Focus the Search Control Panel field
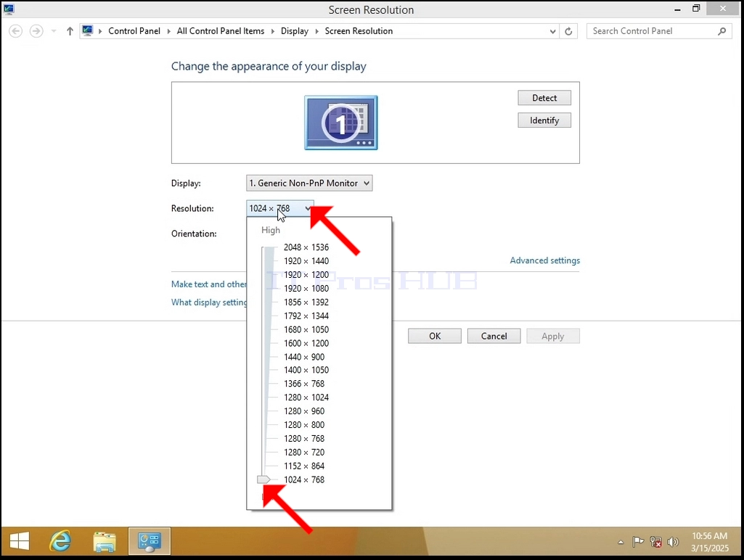The height and width of the screenshot is (560, 744). coord(659,31)
